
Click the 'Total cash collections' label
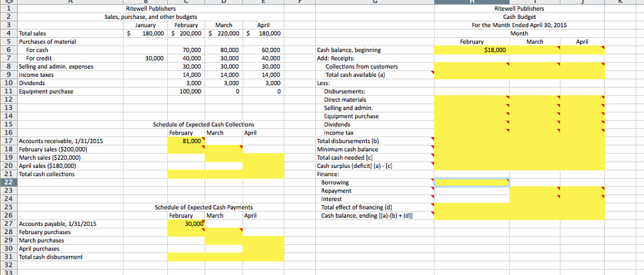47,174
